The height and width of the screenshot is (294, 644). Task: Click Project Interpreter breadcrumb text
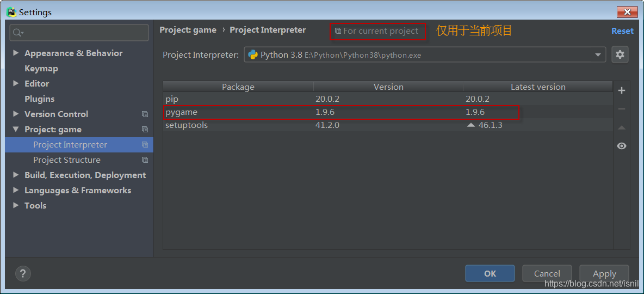(x=268, y=30)
